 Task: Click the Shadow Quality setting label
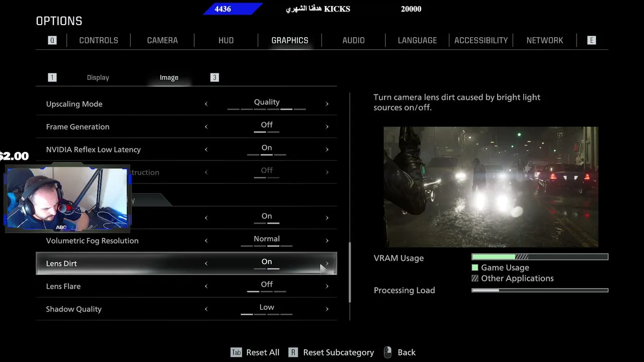click(73, 309)
